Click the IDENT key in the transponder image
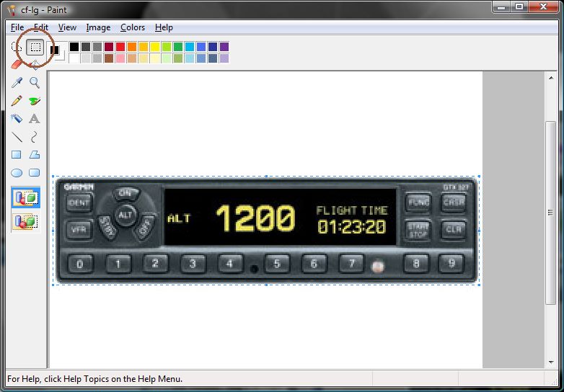 pos(79,203)
